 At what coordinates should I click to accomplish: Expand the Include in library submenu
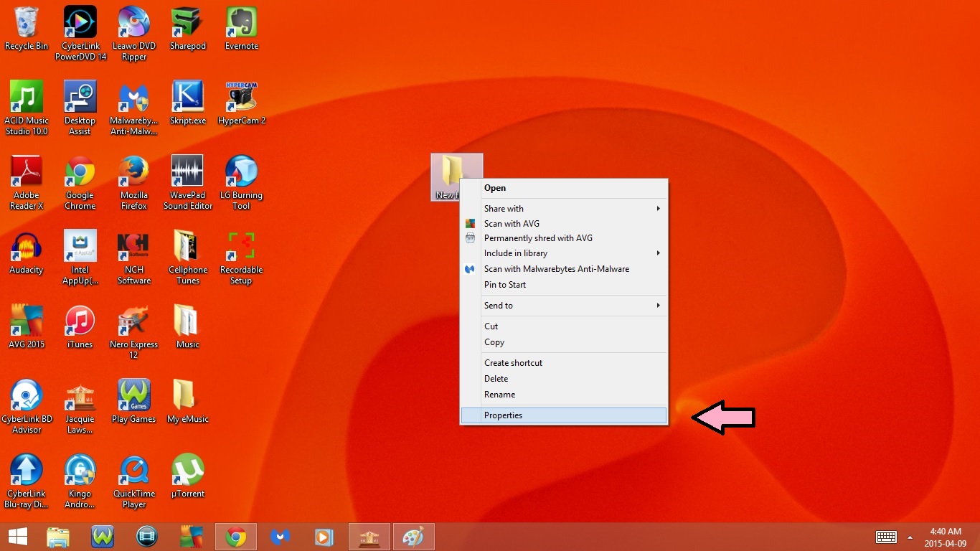point(564,253)
